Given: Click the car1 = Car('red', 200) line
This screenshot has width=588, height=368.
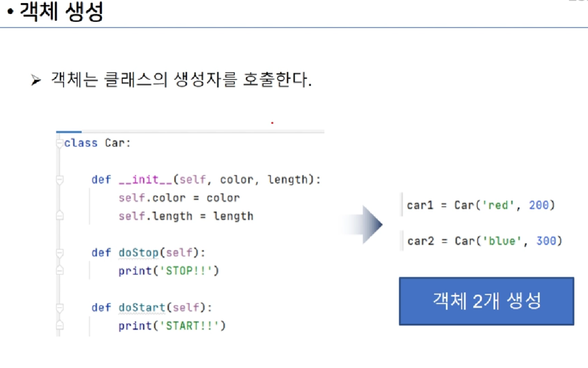Looking at the screenshot, I should click(481, 205).
